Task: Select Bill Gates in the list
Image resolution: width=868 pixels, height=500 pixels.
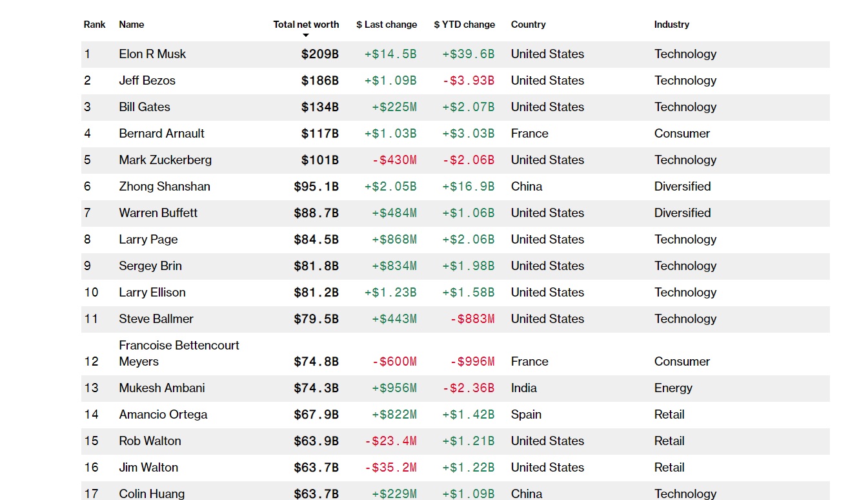Action: coord(145,107)
